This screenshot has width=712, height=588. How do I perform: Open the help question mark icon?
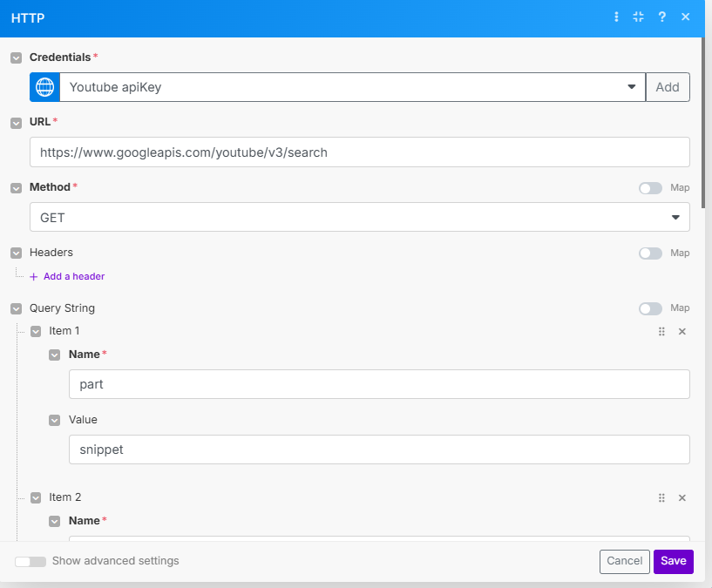tap(662, 17)
